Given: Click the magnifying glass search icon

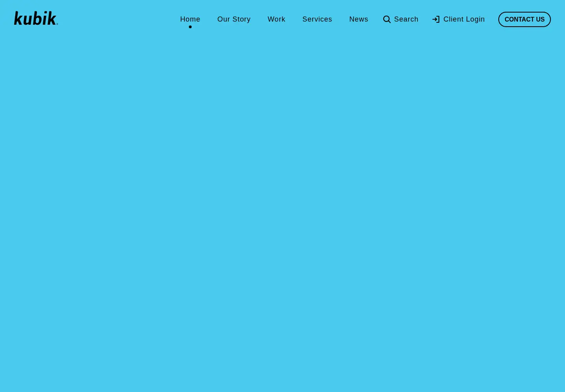Looking at the screenshot, I should 387,19.
